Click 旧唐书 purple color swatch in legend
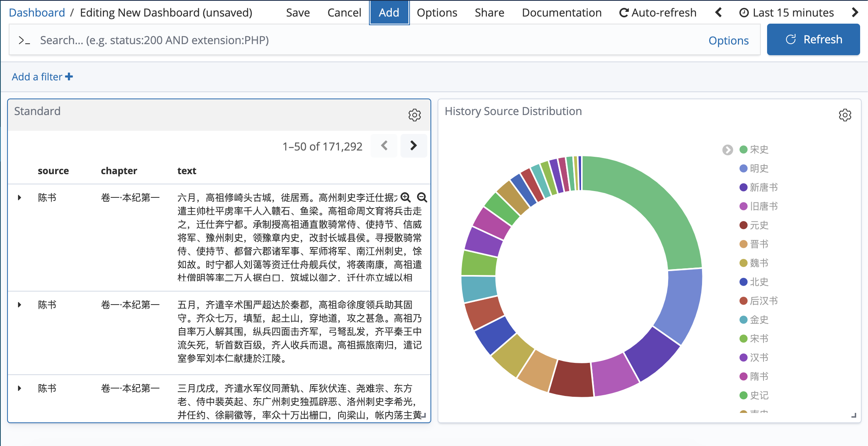This screenshot has height=446, width=868. click(743, 206)
